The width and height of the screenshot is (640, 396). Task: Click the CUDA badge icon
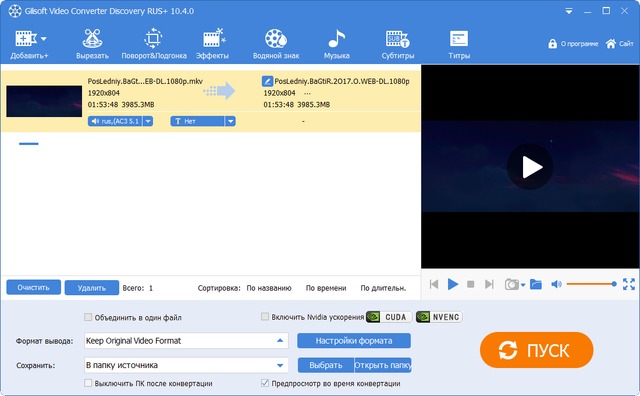tap(389, 317)
